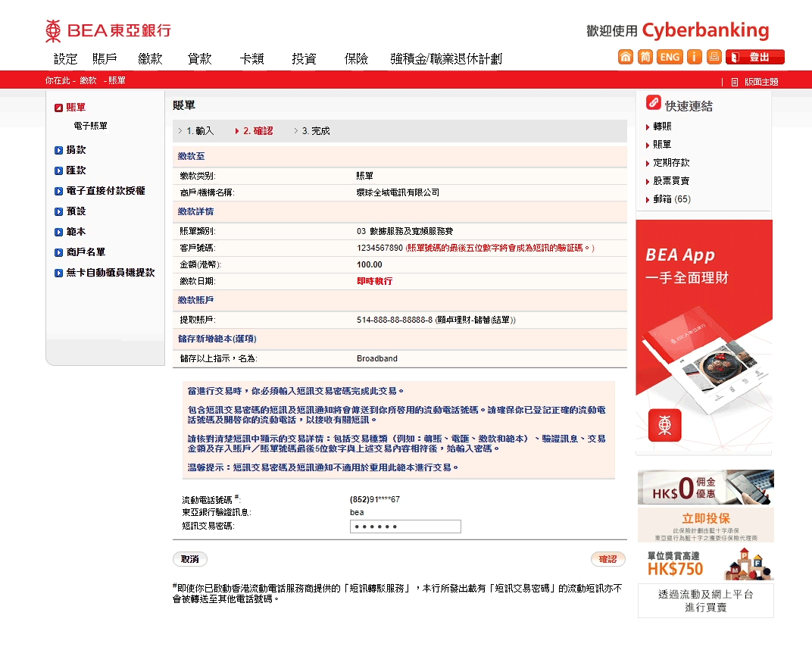812x650 pixels.
Task: Click the 登出 logout button
Action: (755, 57)
